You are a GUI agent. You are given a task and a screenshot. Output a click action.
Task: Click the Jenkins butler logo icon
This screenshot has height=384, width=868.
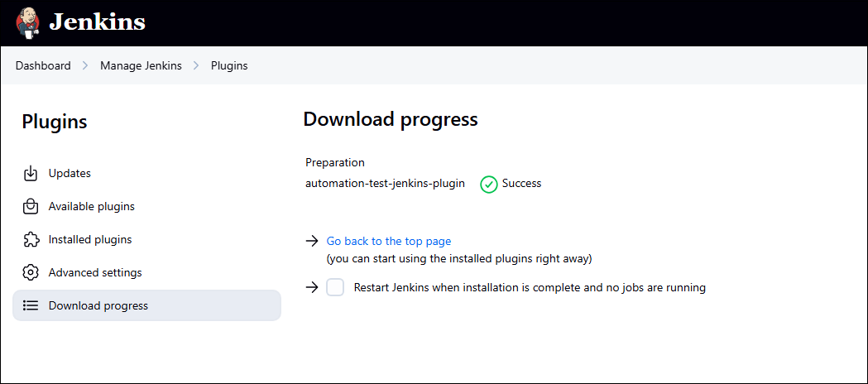[x=27, y=23]
